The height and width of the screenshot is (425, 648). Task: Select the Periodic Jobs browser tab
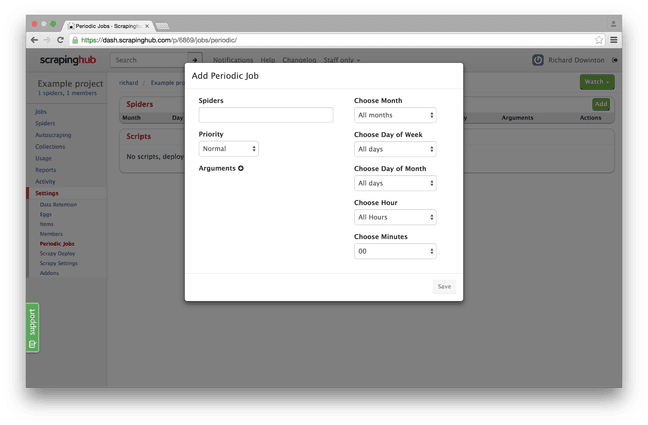pos(108,26)
